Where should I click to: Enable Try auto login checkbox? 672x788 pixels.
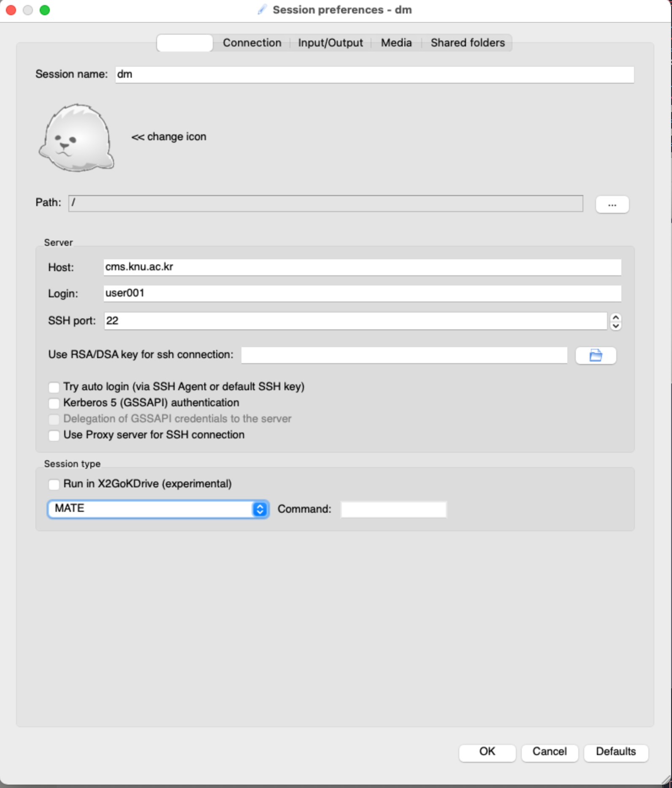(54, 387)
